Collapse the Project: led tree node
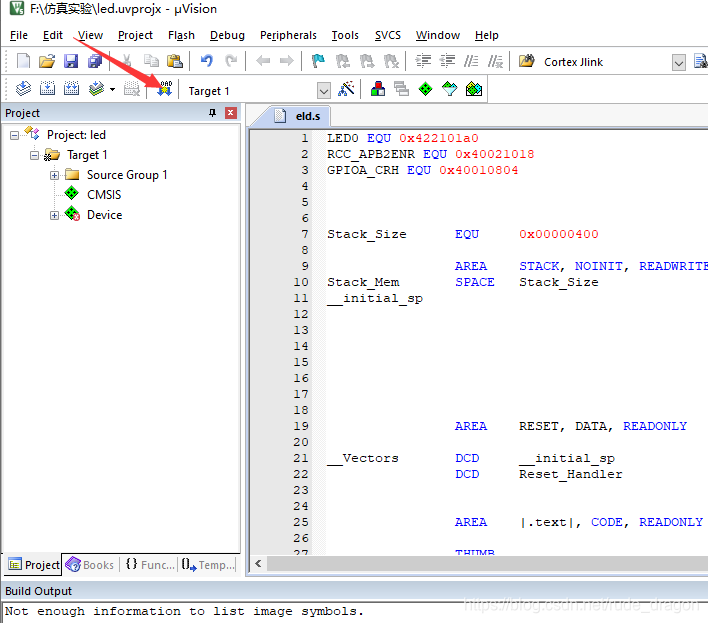 14,135
